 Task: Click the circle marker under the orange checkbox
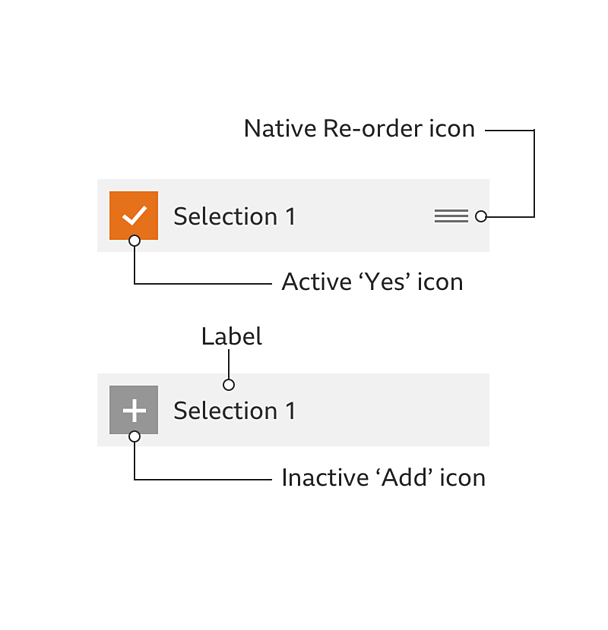pyautogui.click(x=134, y=241)
